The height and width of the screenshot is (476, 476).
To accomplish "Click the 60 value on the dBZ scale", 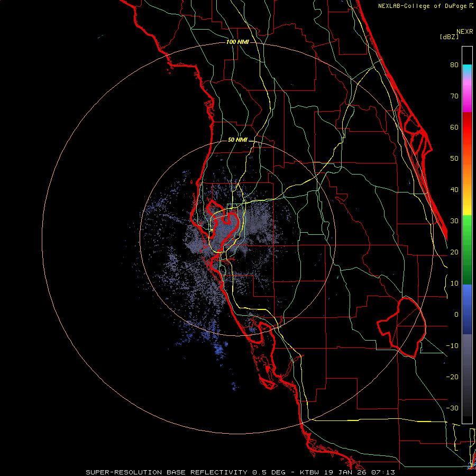I will [454, 127].
